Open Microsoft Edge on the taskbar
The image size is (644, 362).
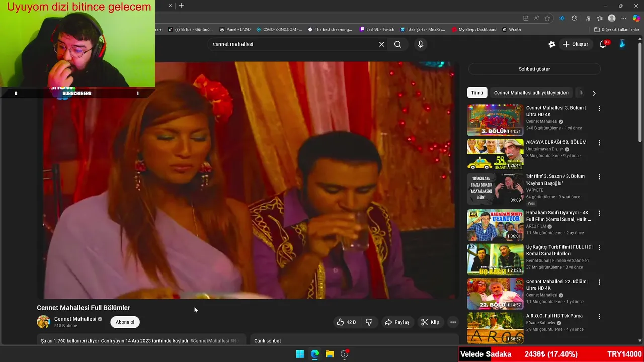tap(315, 354)
